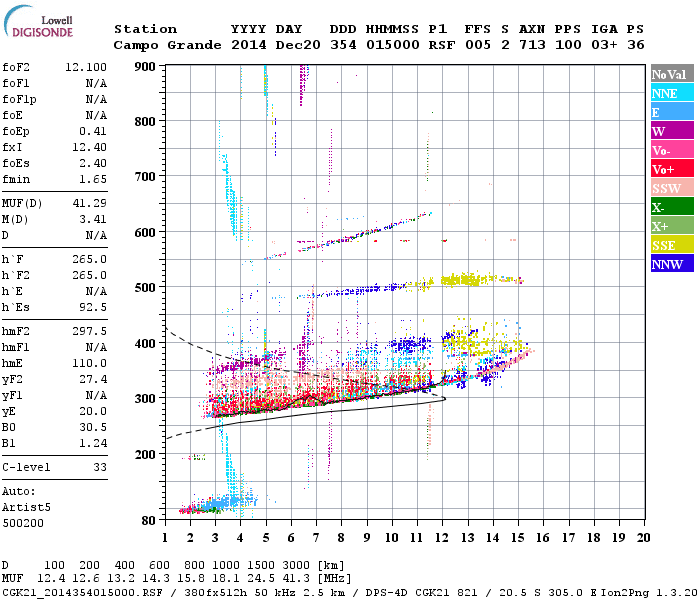Select the Vo- pink legend swatch
The width and height of the screenshot is (700, 600).
click(672, 150)
